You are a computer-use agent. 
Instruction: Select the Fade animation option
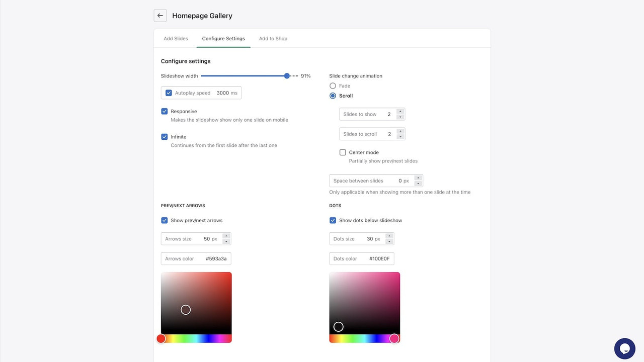point(333,85)
